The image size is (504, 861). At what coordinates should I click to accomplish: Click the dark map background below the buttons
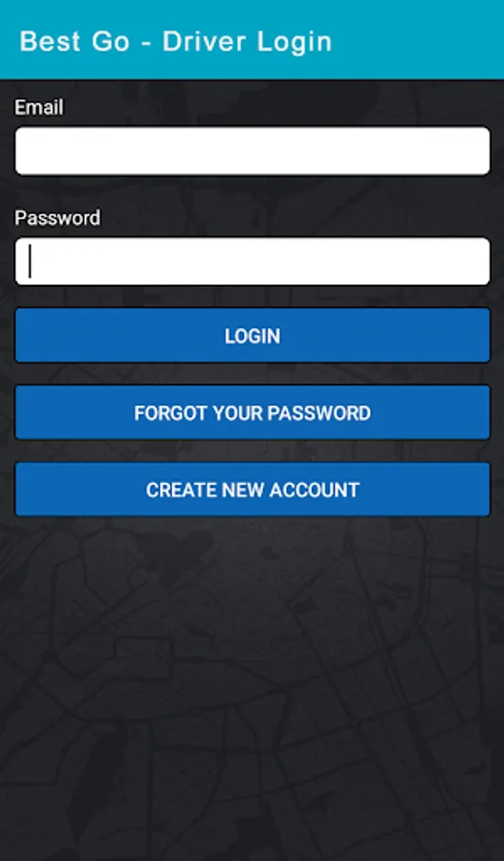(252, 686)
